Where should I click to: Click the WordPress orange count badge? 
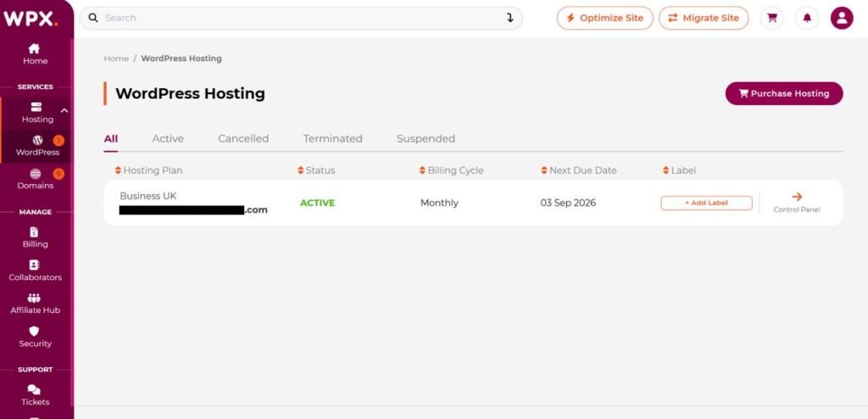[58, 140]
